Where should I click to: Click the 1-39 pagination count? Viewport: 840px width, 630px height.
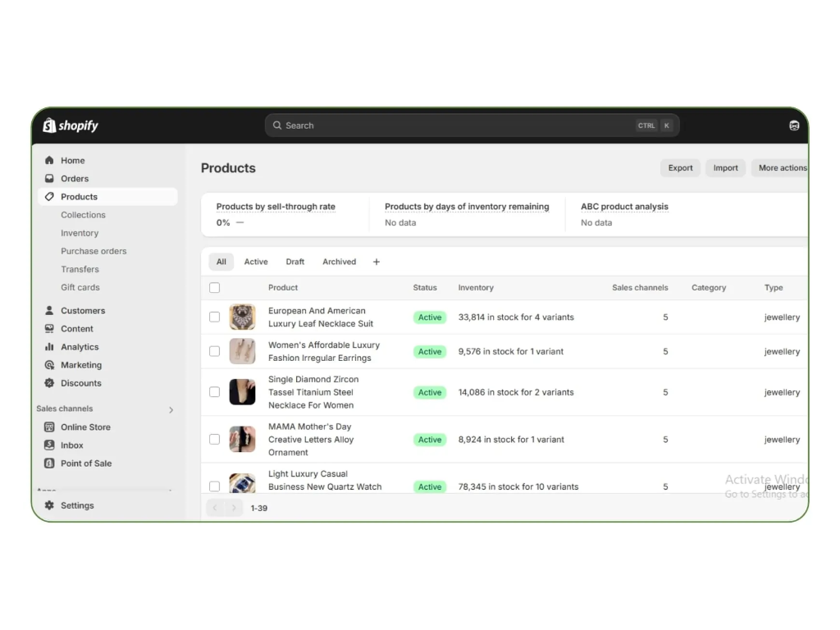tap(258, 508)
